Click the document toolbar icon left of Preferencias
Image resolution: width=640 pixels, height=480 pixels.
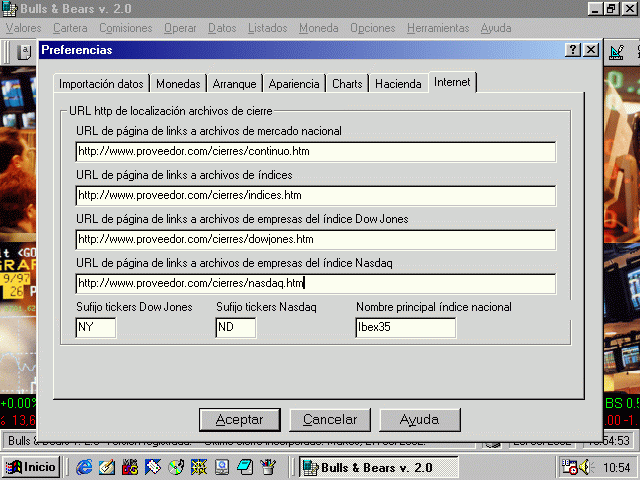[24, 52]
